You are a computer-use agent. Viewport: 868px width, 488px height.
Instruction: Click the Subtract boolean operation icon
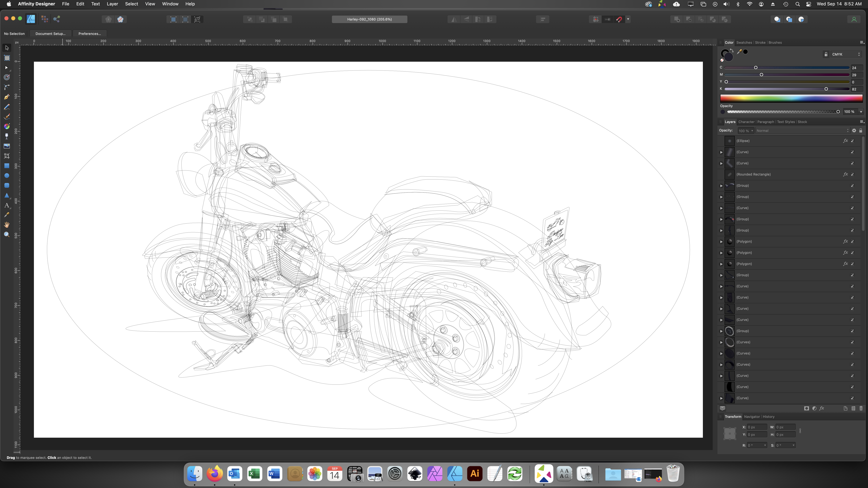point(689,19)
